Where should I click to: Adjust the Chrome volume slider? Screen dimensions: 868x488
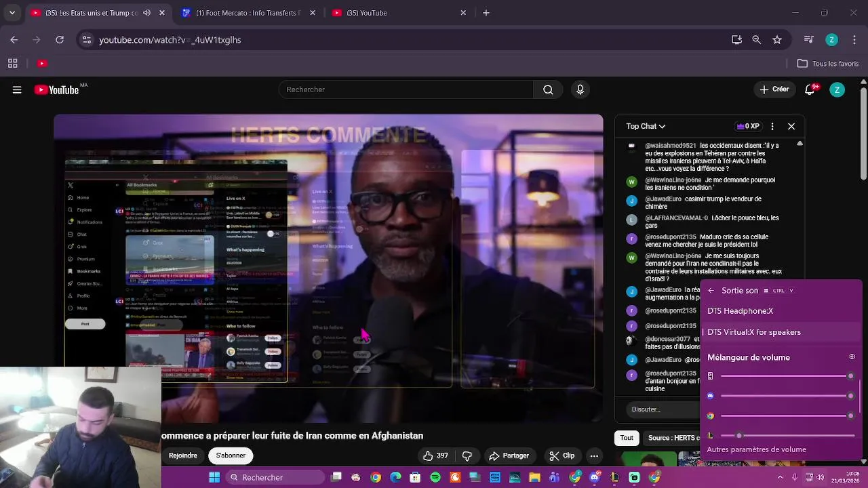786,415
